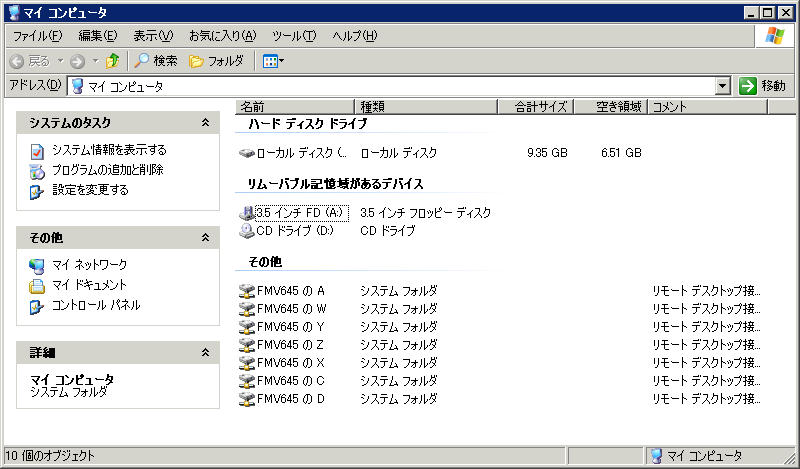Sort by 空き領域 column header
Image resolution: width=800 pixels, height=469 pixels.
[x=611, y=107]
